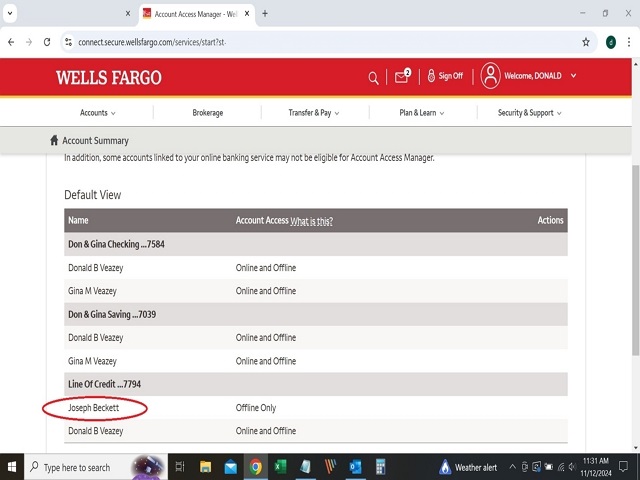This screenshot has width=640, height=480.
Task: Go back with the browser back arrow
Action: click(x=11, y=42)
